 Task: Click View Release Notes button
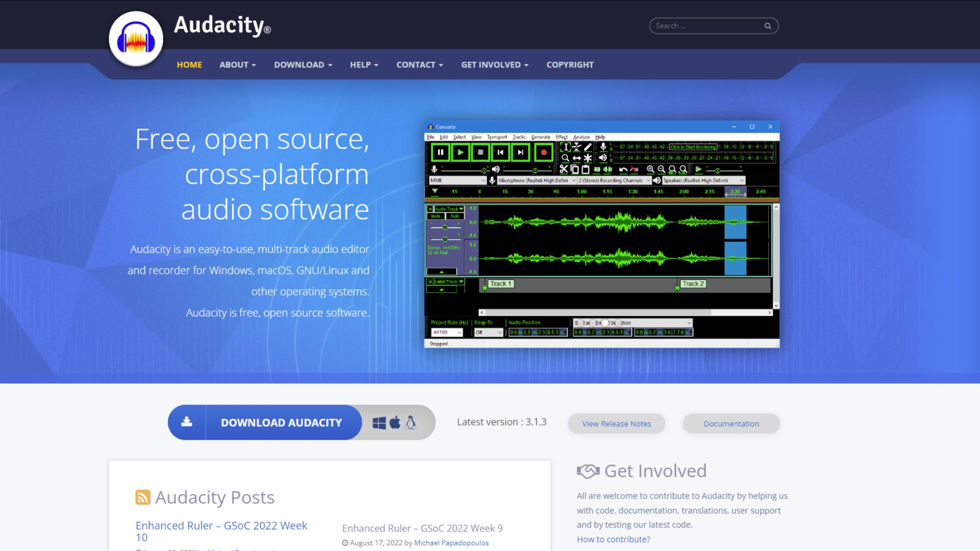click(x=617, y=424)
